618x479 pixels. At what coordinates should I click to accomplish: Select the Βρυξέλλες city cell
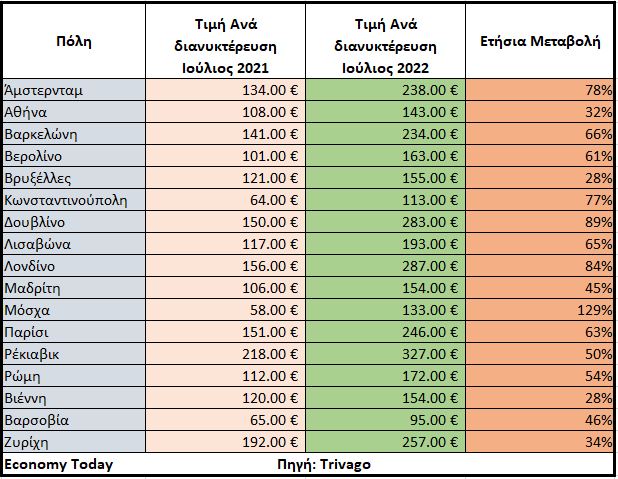tap(74, 178)
